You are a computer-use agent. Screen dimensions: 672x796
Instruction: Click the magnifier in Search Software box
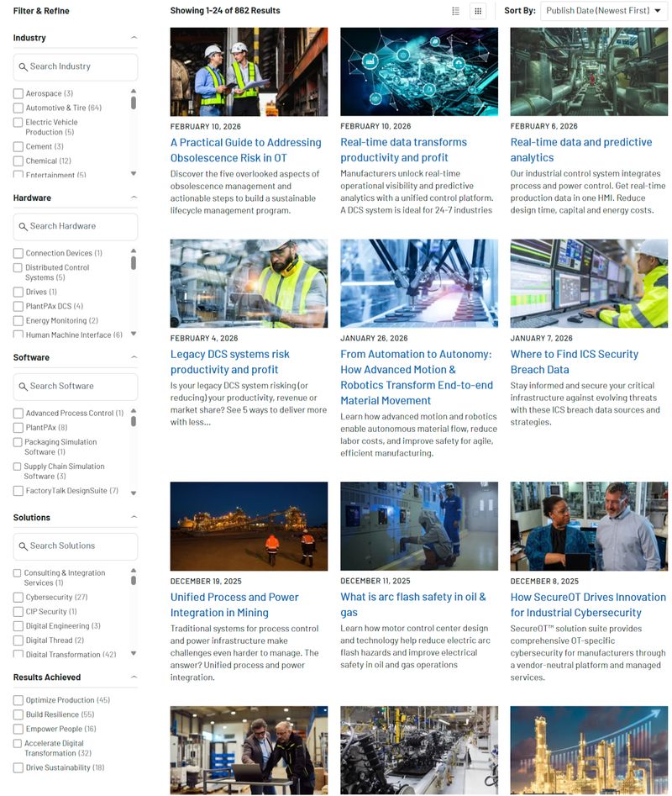22,386
